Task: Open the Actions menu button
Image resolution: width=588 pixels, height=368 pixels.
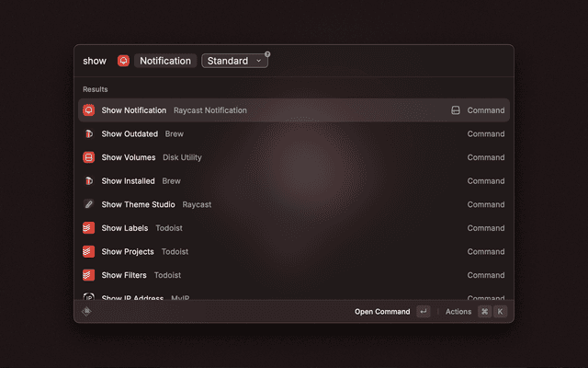Action: pyautogui.click(x=458, y=312)
